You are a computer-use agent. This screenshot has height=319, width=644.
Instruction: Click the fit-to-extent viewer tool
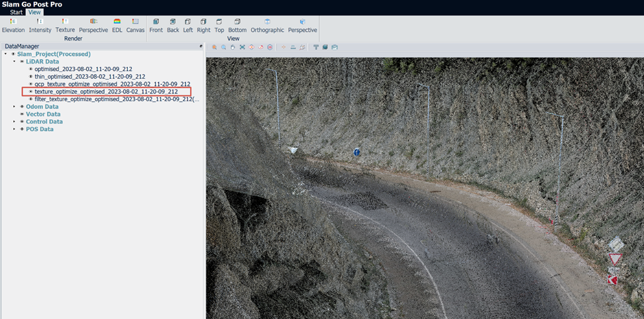[x=242, y=47]
